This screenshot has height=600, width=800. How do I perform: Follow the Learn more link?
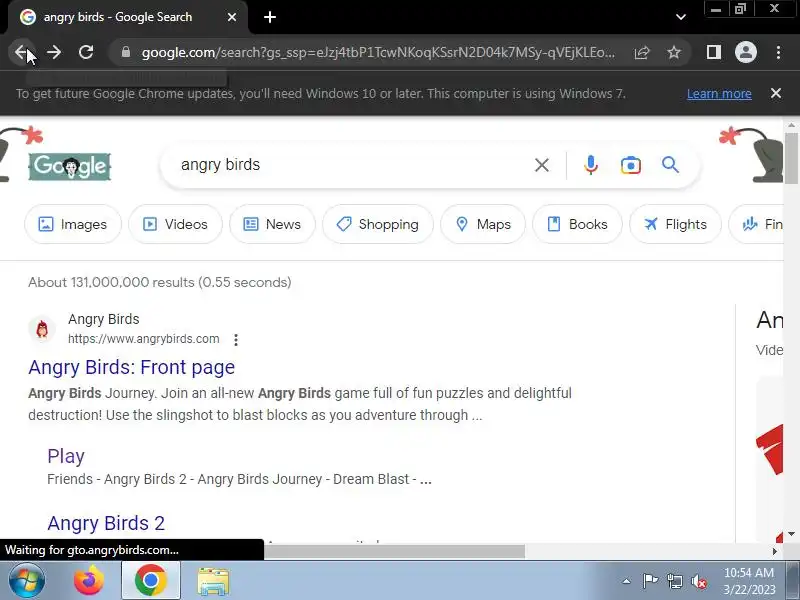point(719,94)
